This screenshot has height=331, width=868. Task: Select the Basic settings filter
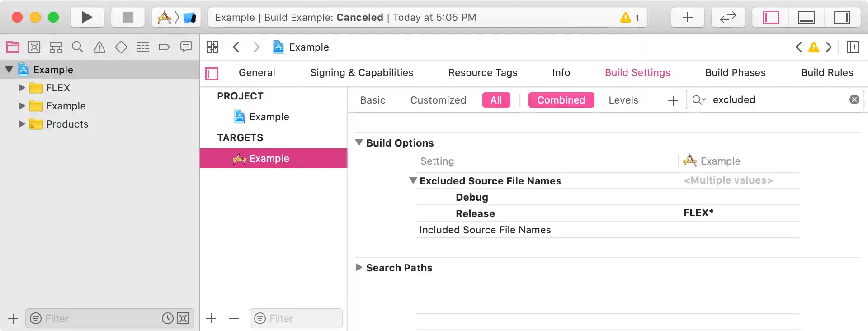point(373,100)
